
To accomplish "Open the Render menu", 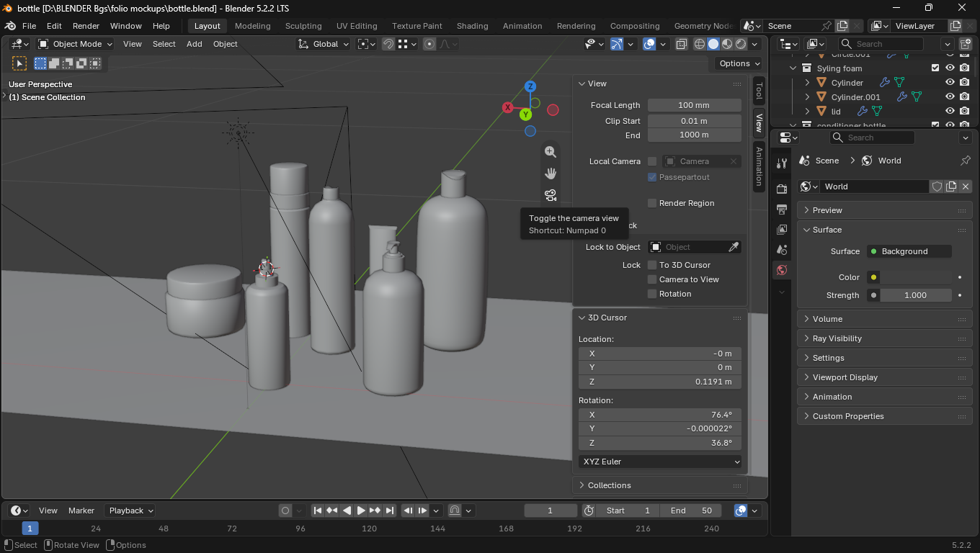I will (86, 26).
